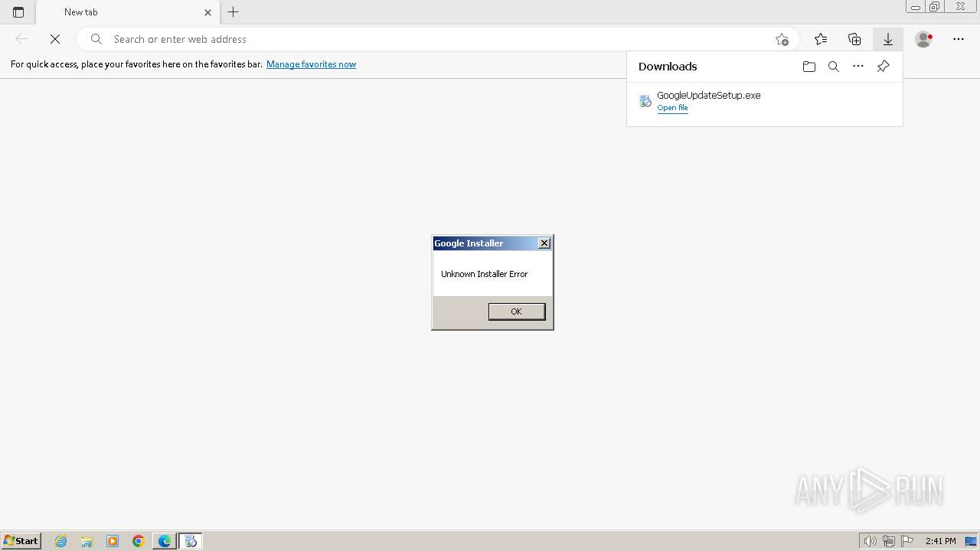Open volume control in system tray
The height and width of the screenshot is (551, 980).
[x=870, y=541]
